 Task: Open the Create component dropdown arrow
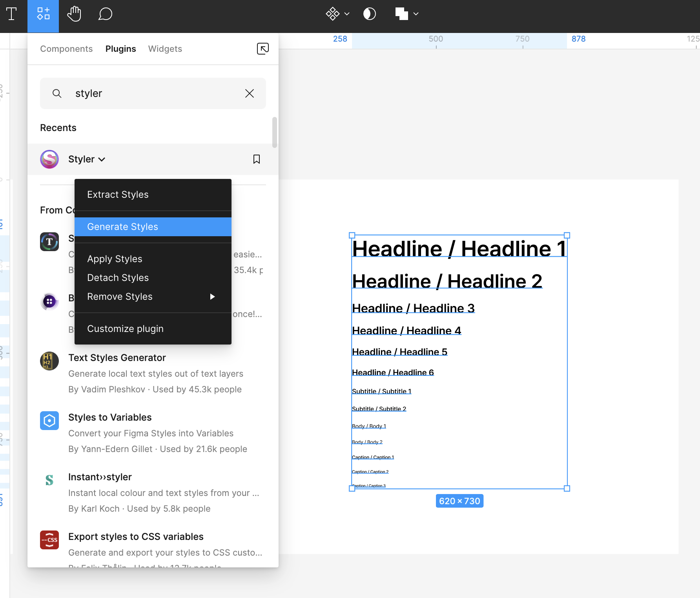(347, 14)
